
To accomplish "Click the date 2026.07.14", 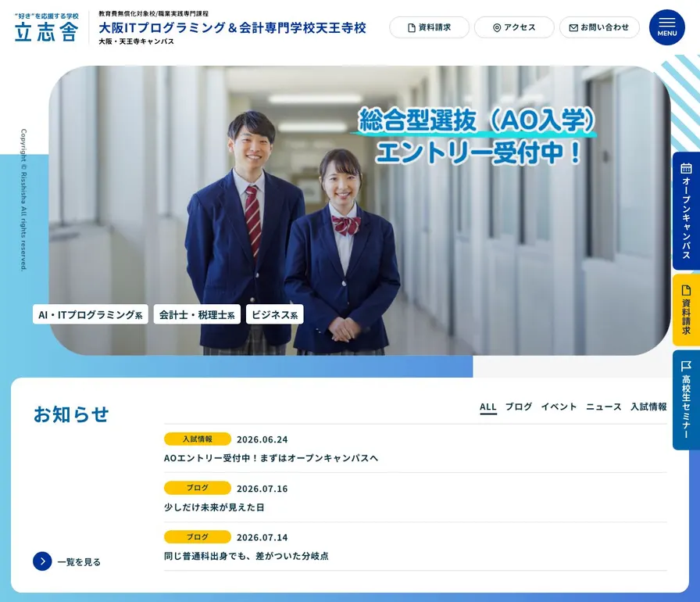I will 262,537.
